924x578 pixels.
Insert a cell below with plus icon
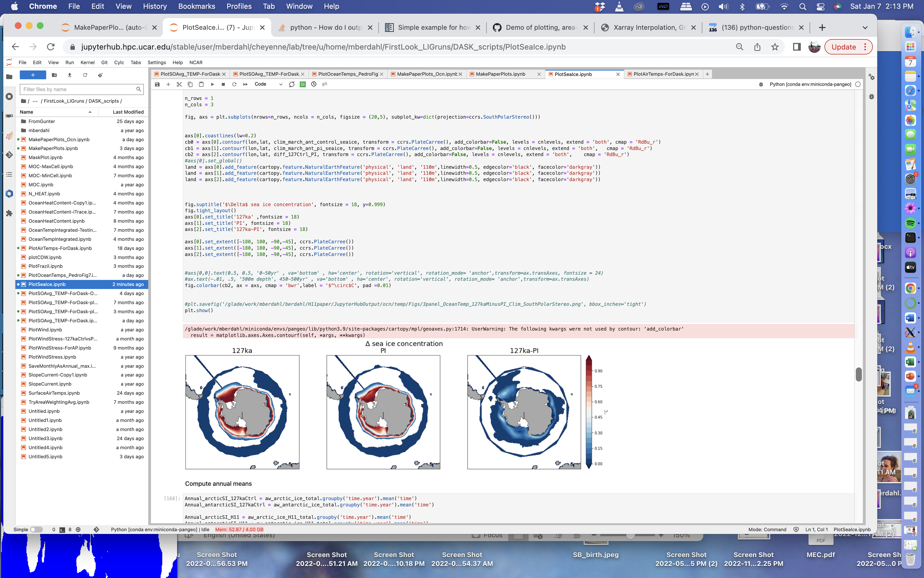pos(168,84)
